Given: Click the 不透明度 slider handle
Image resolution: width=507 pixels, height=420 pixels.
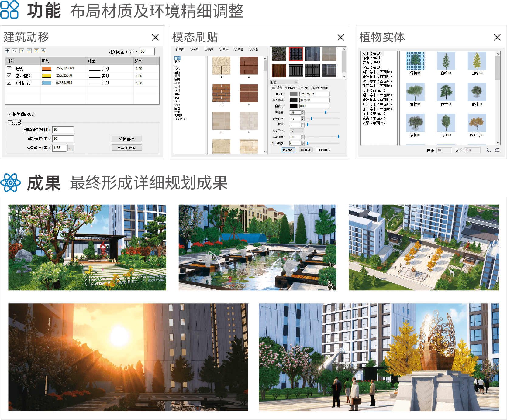Looking at the screenshot, I should (339, 137).
